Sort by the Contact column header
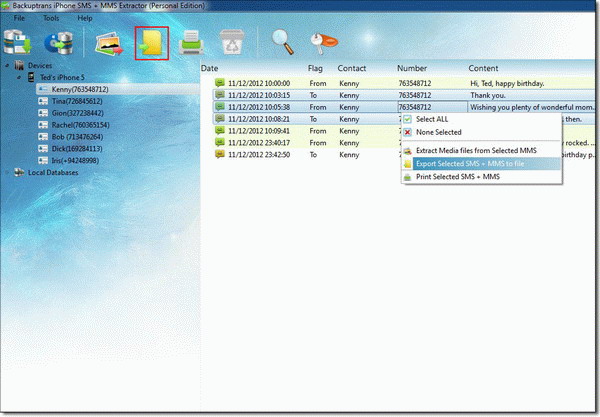The width and height of the screenshot is (600, 417). [x=352, y=68]
